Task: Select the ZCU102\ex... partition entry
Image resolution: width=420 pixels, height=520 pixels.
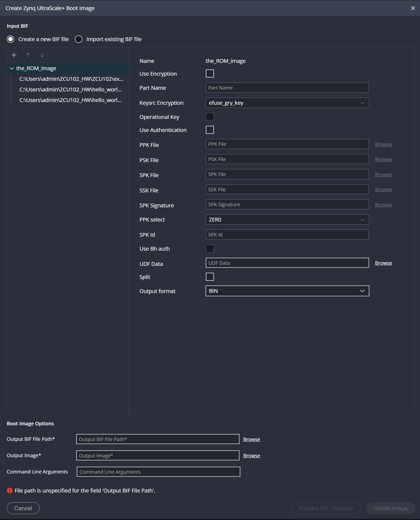Action: tap(71, 79)
